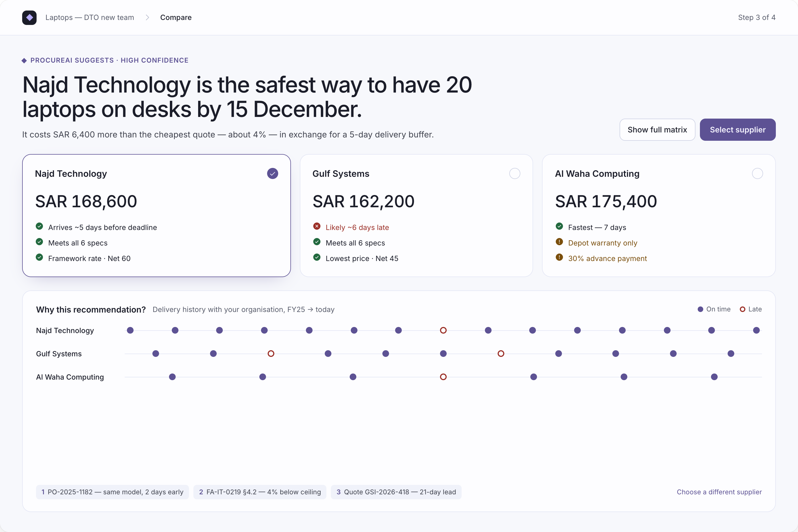Click green check beside 'Lowest price · Net 45'
The height and width of the screenshot is (532, 798).
(317, 257)
